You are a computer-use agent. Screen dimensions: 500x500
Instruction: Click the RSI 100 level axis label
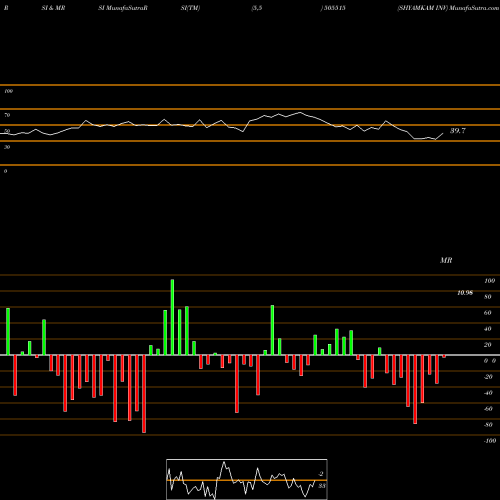click(8, 91)
